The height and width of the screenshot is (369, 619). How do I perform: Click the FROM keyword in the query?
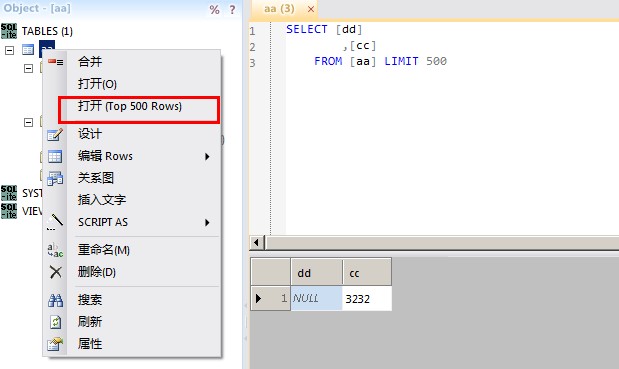coord(328,61)
